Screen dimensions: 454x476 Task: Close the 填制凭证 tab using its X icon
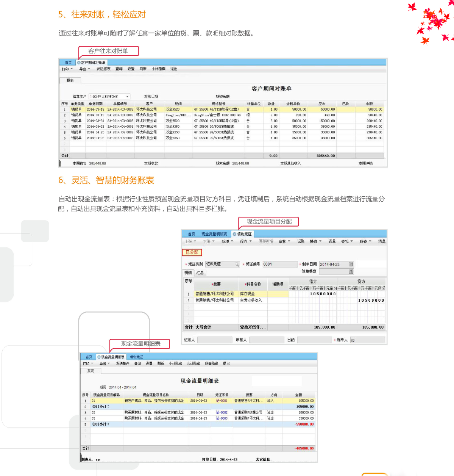pyautogui.click(x=234, y=234)
